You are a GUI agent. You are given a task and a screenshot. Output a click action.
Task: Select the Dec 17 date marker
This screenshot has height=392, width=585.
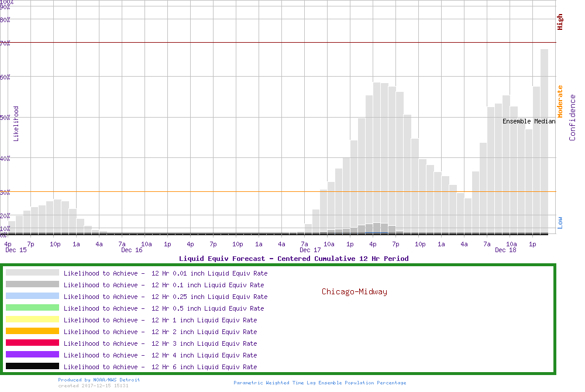310,250
